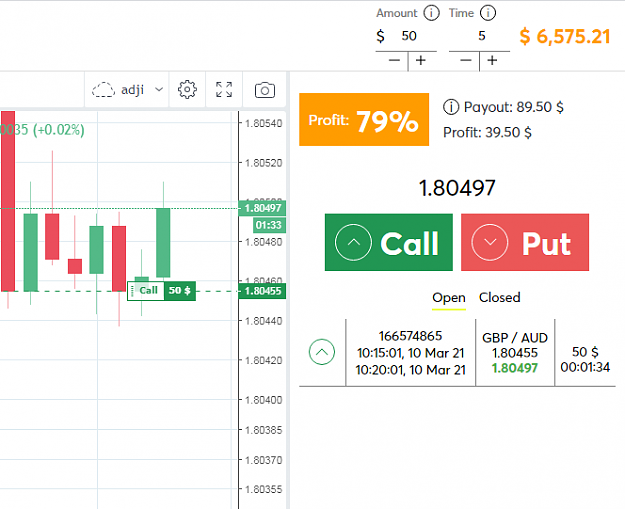The image size is (625, 509).
Task: Click GBP / AUD in the trade row
Action: point(515,338)
